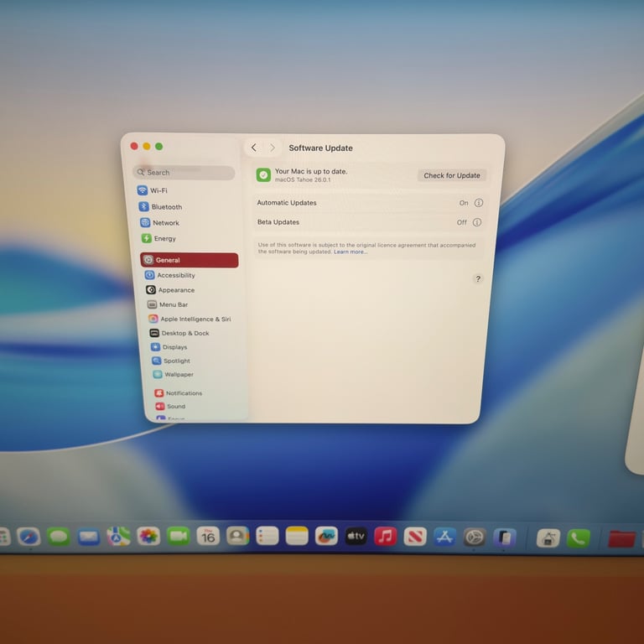644x644 pixels.
Task: Open Messages from the Dock
Action: 59,537
